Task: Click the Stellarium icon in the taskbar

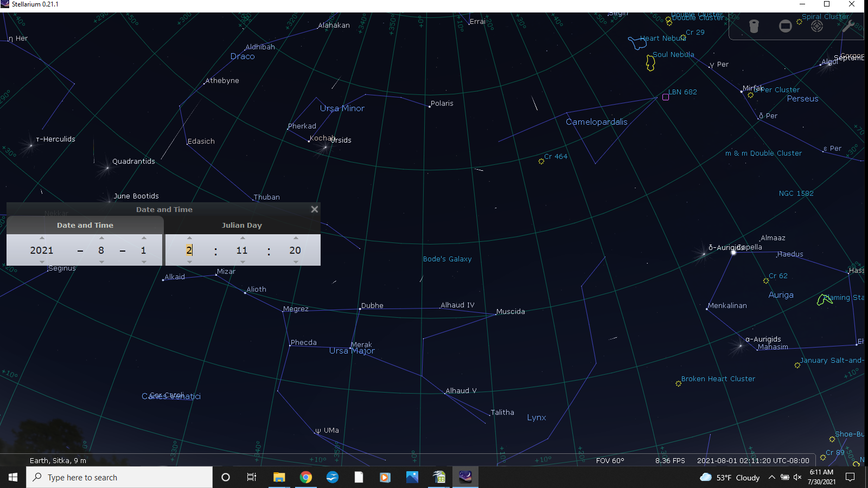Action: 465,477
